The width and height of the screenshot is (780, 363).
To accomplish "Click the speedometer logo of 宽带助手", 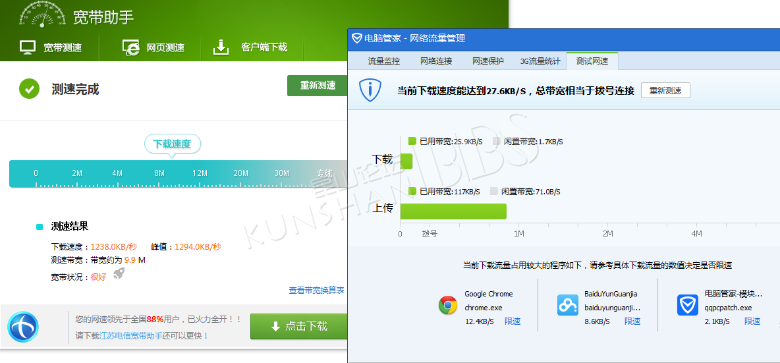I will (42, 13).
